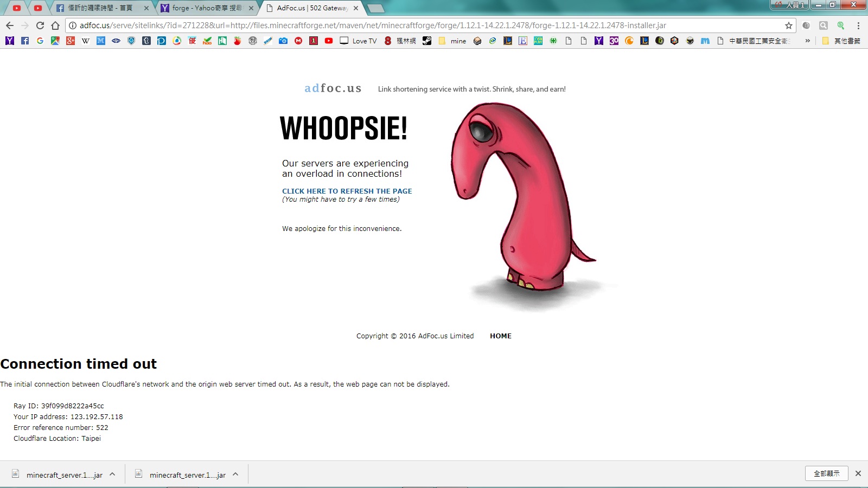Click the 人員1 profile button
Image resolution: width=868 pixels, height=488 pixels.
tap(789, 5)
